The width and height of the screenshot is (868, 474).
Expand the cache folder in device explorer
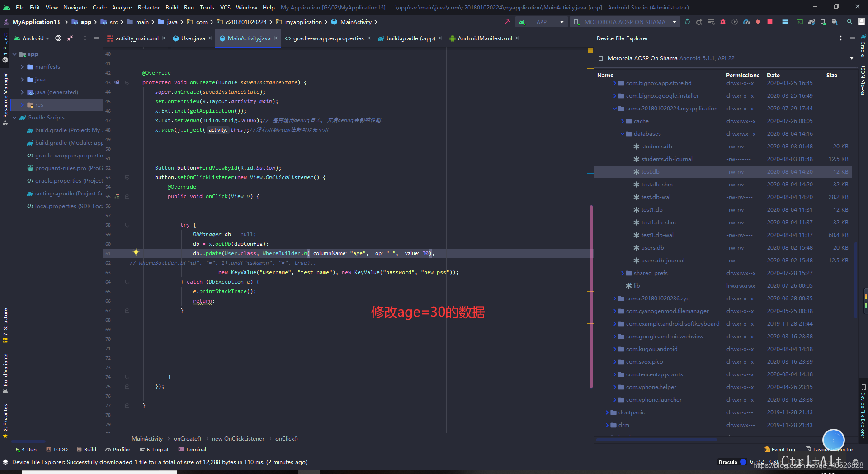[x=623, y=121]
